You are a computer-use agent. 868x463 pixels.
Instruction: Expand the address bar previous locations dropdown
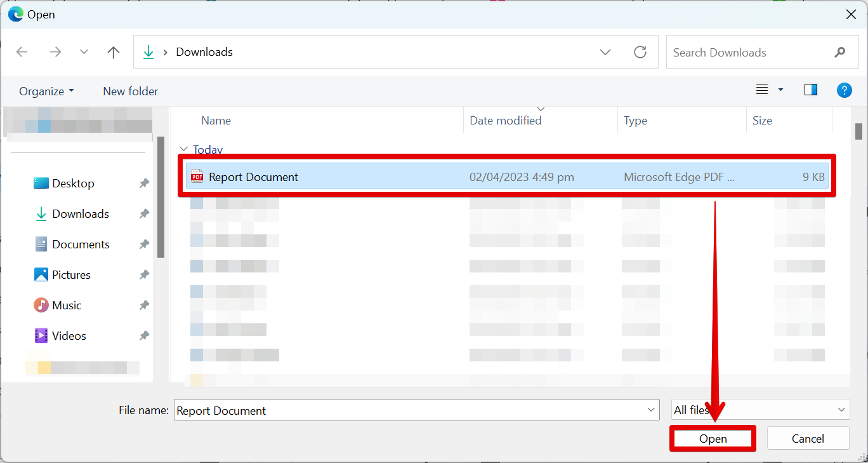coord(605,52)
